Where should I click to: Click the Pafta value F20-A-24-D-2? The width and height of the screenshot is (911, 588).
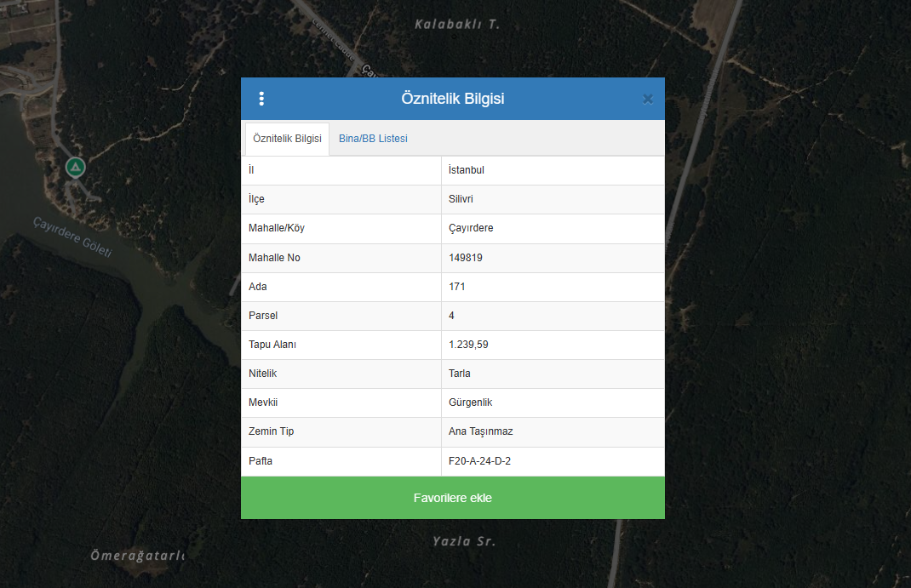coord(479,461)
